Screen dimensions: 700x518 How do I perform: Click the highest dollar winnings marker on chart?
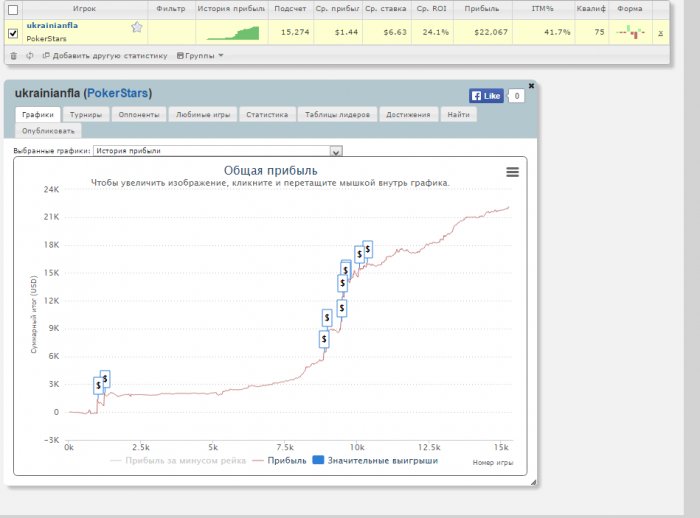point(367,248)
